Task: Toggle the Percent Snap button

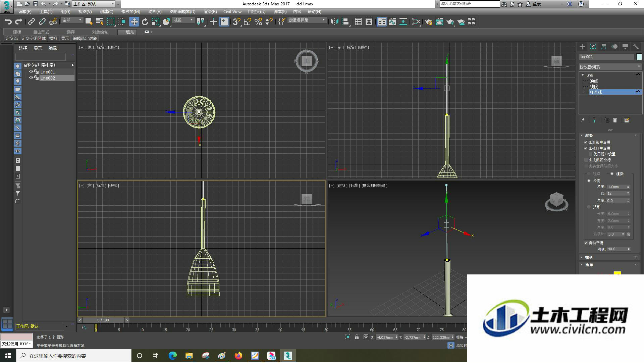Action: [258, 22]
